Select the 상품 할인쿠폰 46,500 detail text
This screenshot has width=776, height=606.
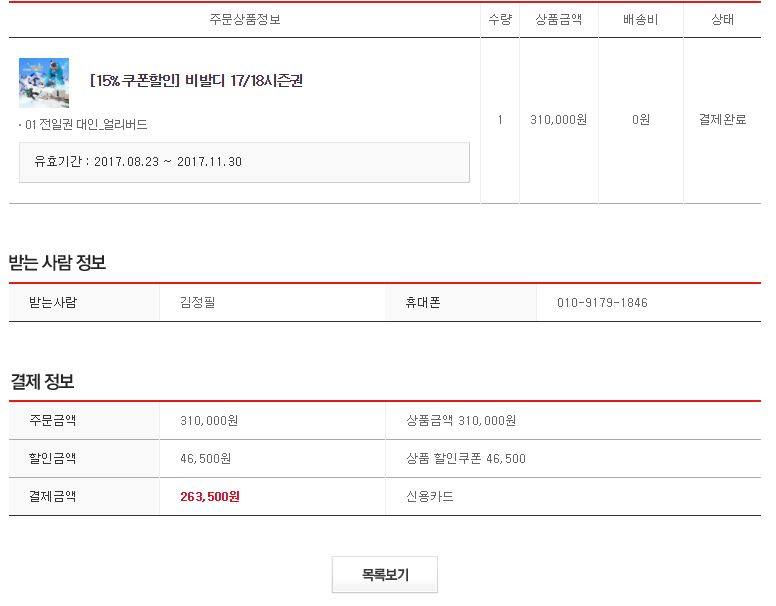click(x=466, y=458)
